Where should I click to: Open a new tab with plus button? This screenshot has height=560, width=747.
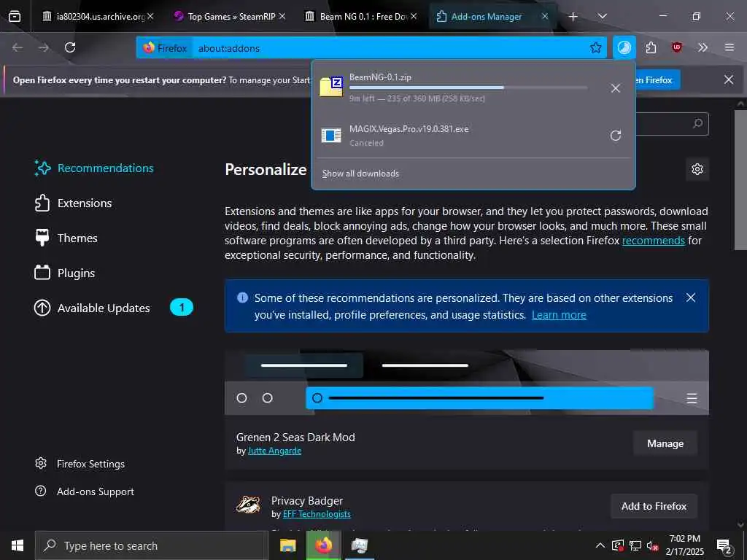point(573,17)
